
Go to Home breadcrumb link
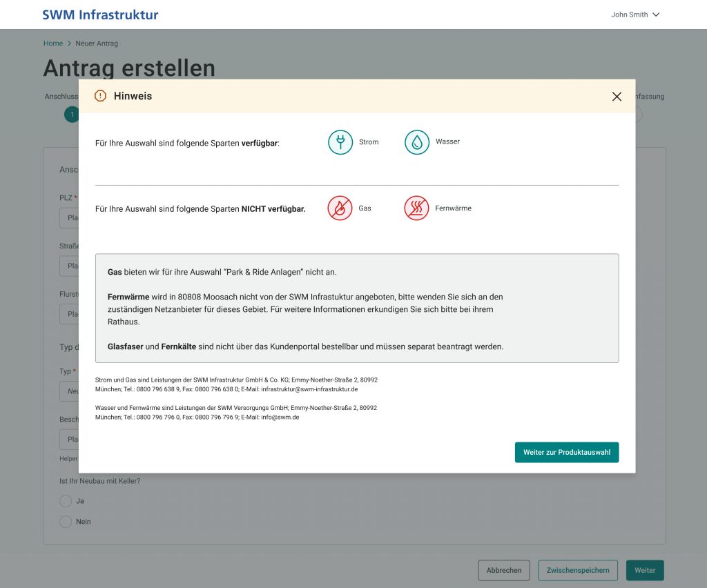(53, 43)
